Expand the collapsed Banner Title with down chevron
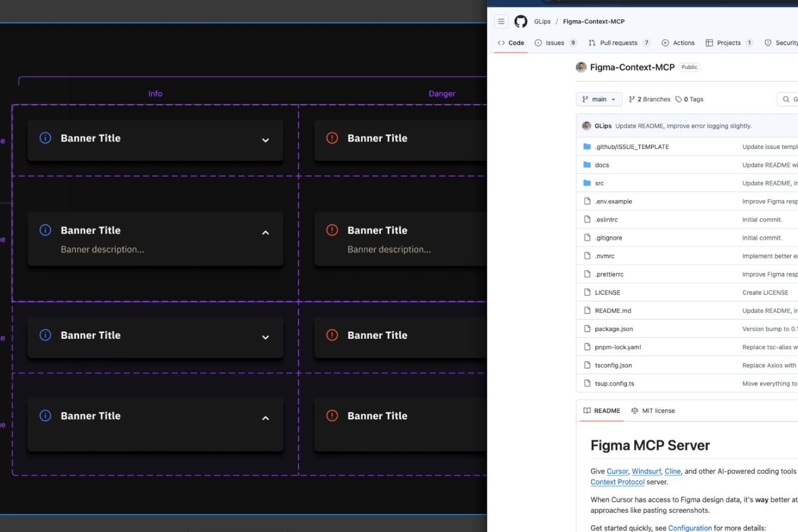The width and height of the screenshot is (798, 532). click(x=265, y=140)
